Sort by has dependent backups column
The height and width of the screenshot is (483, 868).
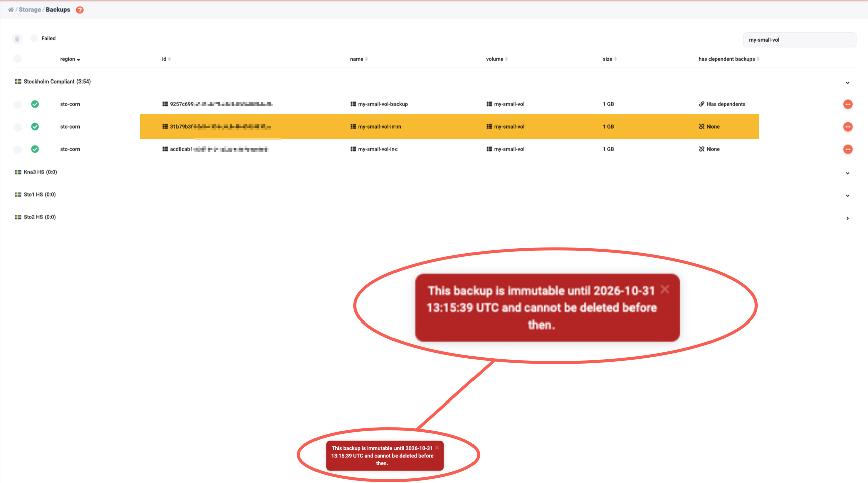point(729,59)
